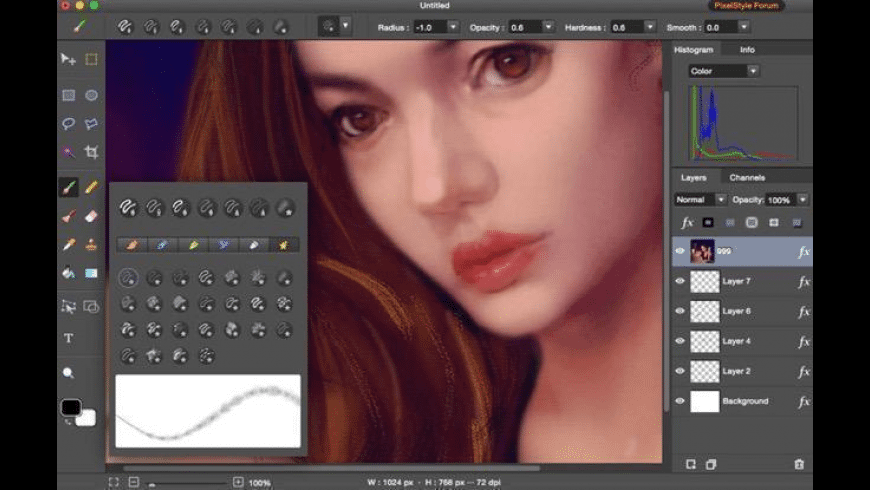The height and width of the screenshot is (490, 870).
Task: Expand the histogram Color dropdown
Action: point(724,71)
